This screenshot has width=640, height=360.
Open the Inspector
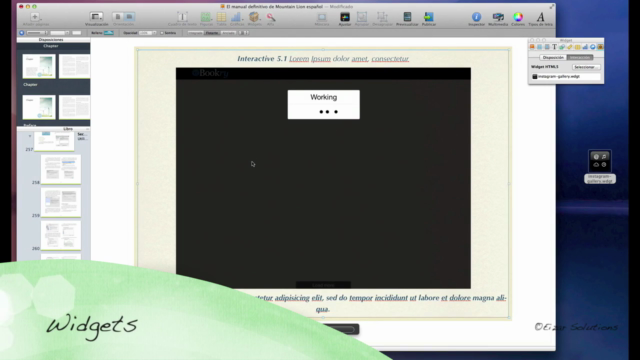pos(476,17)
